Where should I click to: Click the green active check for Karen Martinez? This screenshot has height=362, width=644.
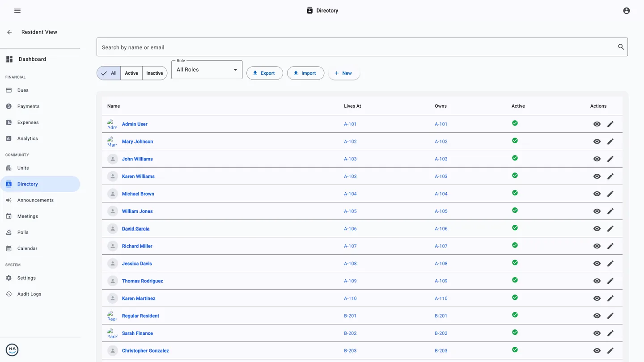pyautogui.click(x=515, y=297)
